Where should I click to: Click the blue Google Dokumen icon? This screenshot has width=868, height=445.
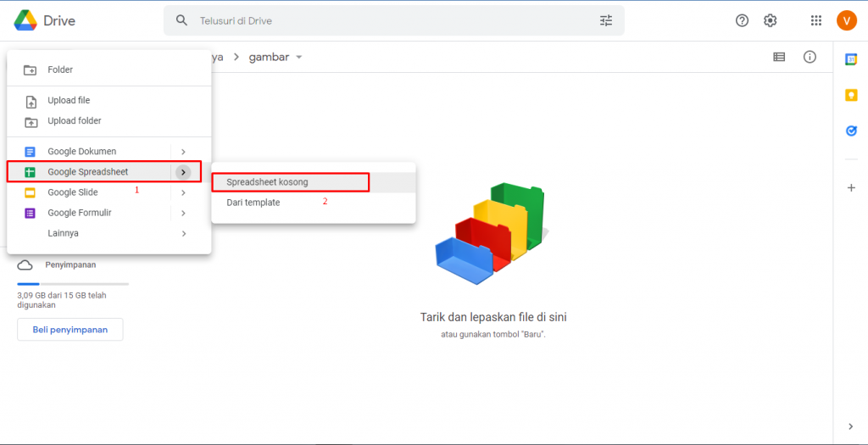coord(30,152)
